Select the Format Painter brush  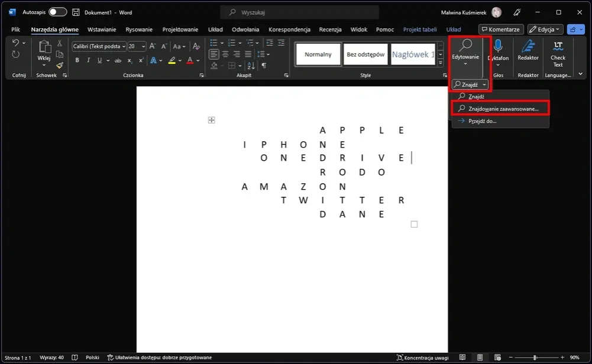[x=59, y=66]
